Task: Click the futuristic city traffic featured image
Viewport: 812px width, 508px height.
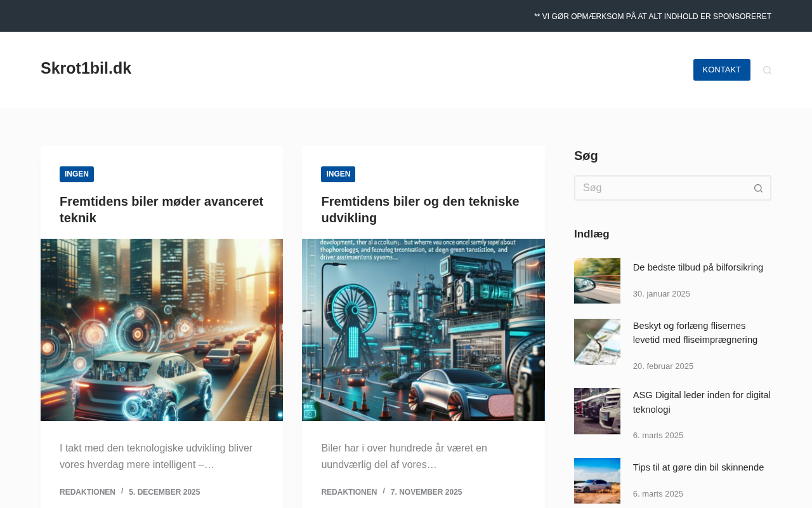Action: point(162,330)
